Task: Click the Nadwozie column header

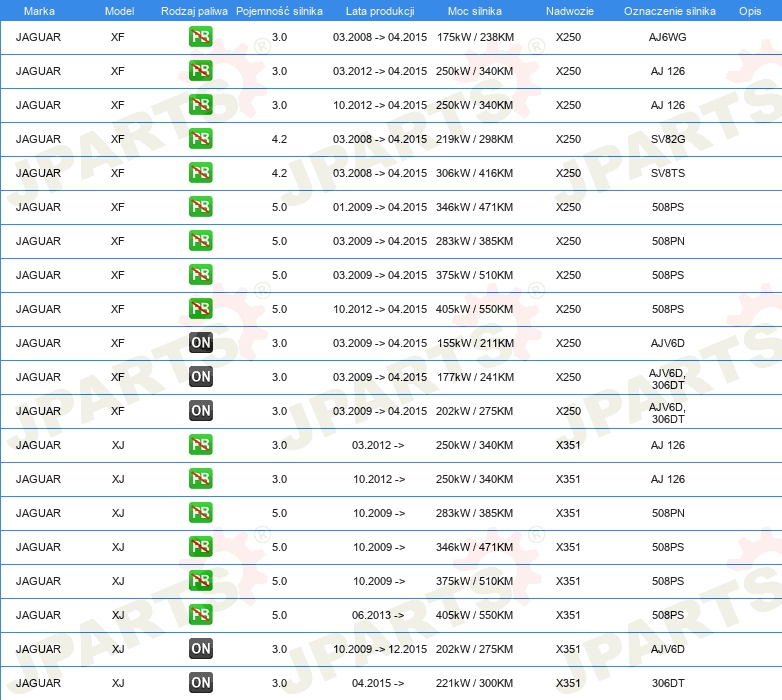Action: tap(570, 11)
